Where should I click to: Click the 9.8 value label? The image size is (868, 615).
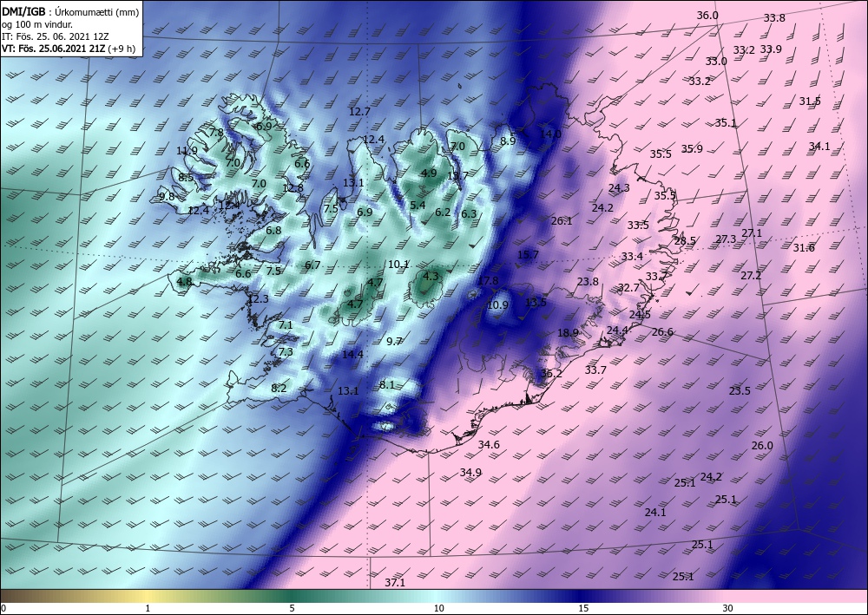click(166, 197)
